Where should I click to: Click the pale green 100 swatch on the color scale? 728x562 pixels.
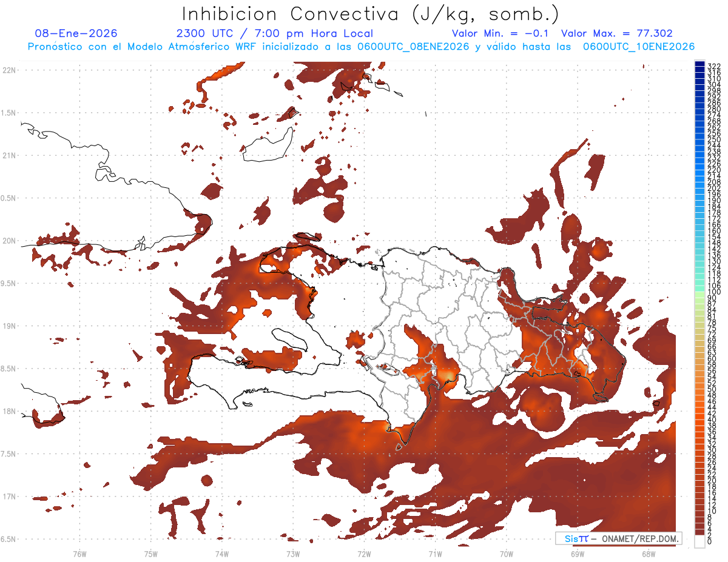pos(699,293)
